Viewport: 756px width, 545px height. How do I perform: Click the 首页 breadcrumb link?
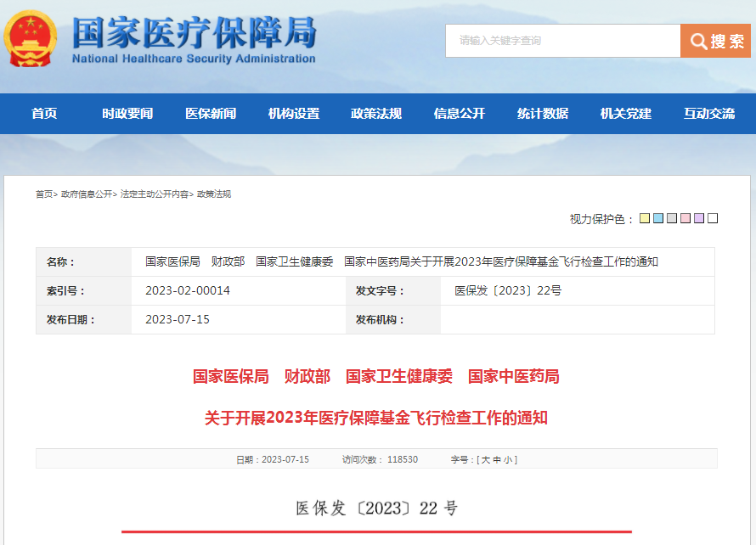coord(44,194)
